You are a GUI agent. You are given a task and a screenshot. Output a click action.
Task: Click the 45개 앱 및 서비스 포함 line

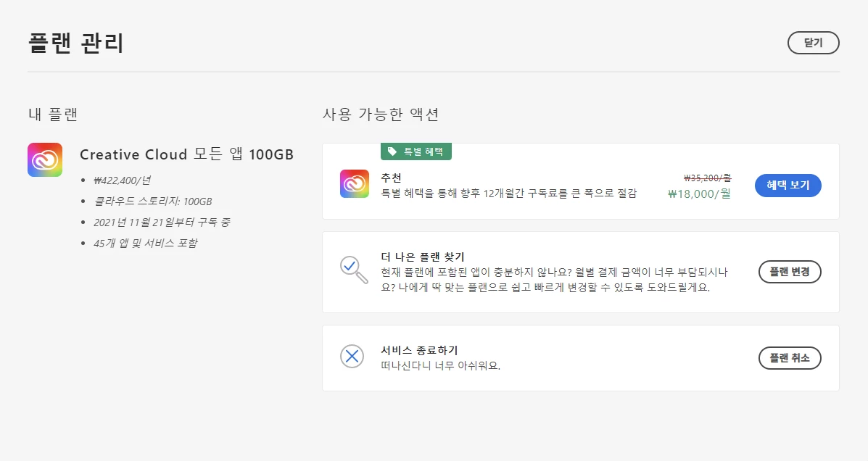point(145,243)
